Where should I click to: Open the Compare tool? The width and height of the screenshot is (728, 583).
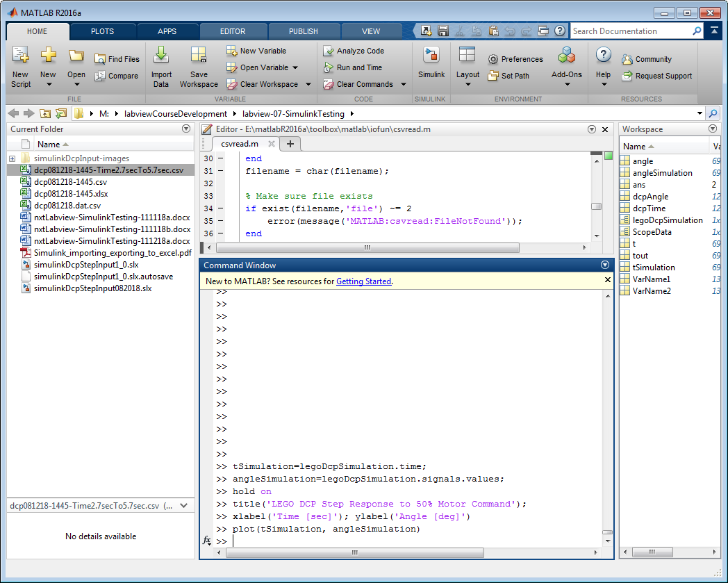(x=117, y=76)
